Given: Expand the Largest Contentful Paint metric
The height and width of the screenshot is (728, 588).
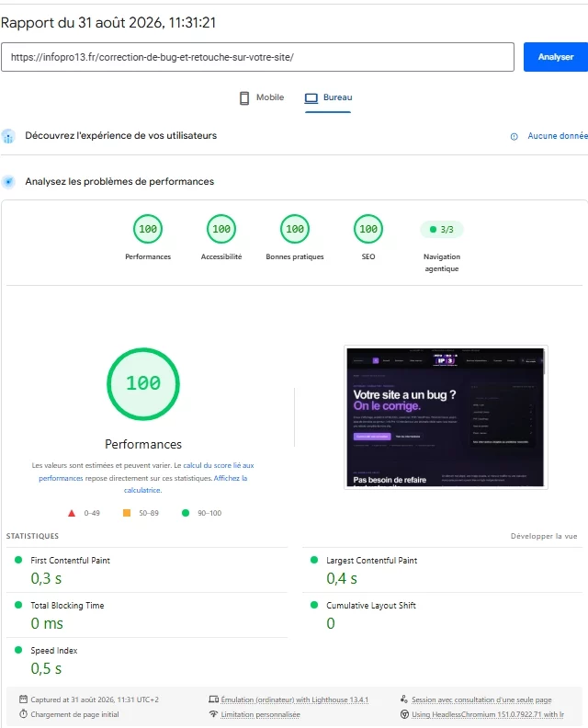Looking at the screenshot, I should pos(442,570).
